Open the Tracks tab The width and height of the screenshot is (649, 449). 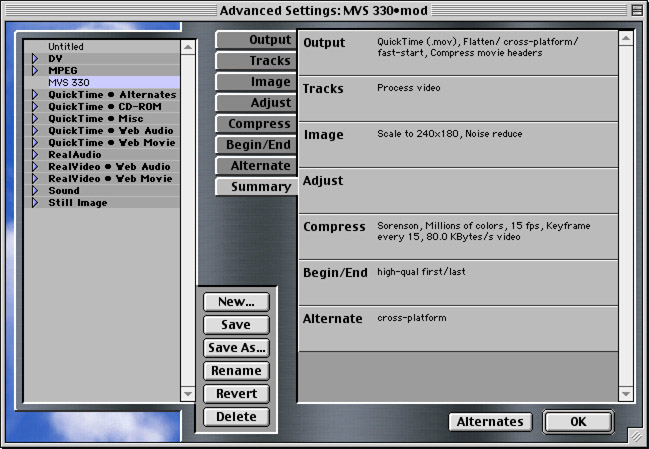[x=256, y=61]
